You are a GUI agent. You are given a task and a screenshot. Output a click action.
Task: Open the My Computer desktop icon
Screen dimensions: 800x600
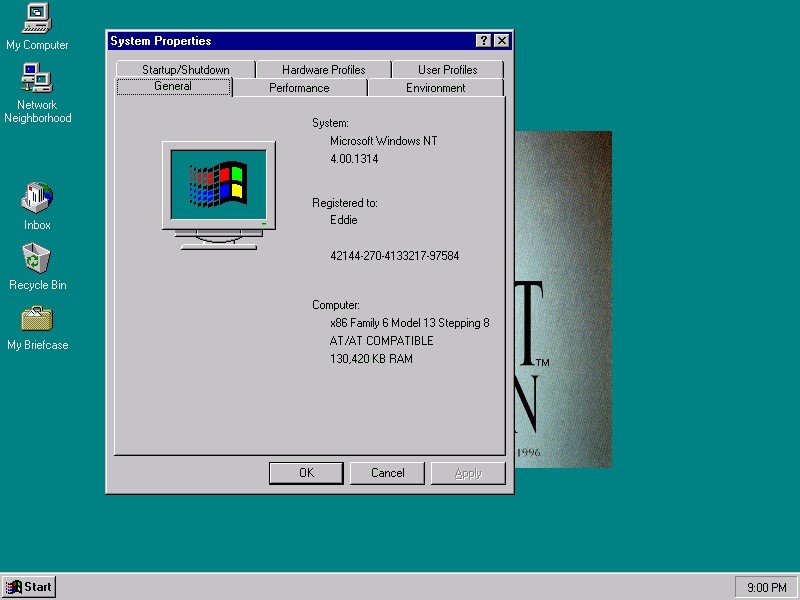click(x=37, y=18)
